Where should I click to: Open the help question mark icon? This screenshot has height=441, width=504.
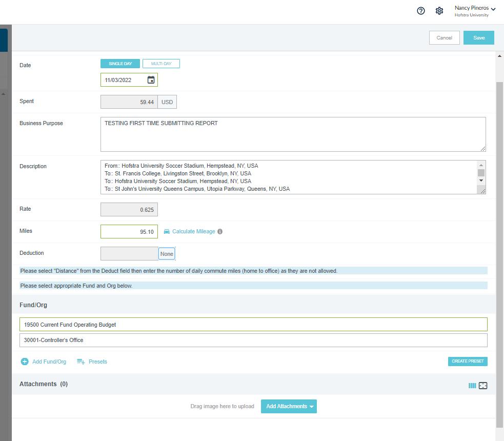[x=421, y=11]
